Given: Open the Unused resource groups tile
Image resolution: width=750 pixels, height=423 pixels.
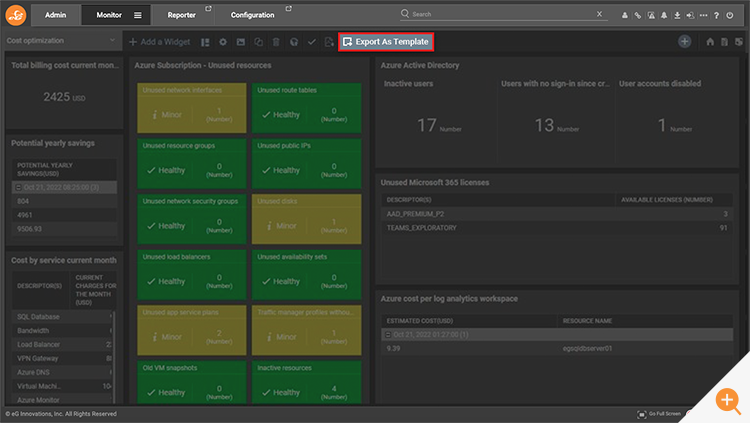Looking at the screenshot, I should (192, 163).
